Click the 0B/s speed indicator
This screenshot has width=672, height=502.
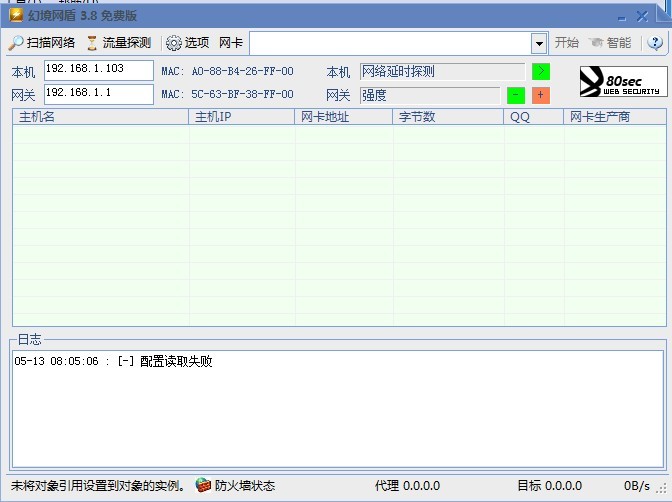point(637,486)
